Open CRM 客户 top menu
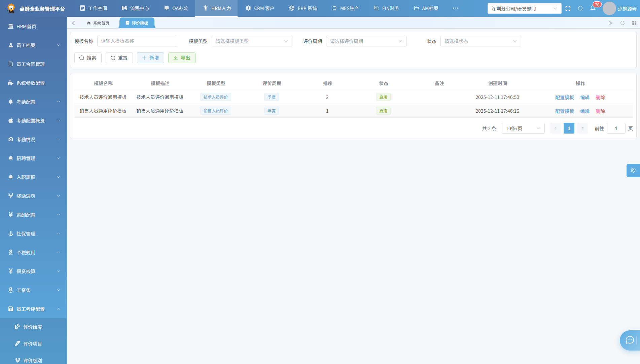Image resolution: width=640 pixels, height=364 pixels. (x=260, y=8)
